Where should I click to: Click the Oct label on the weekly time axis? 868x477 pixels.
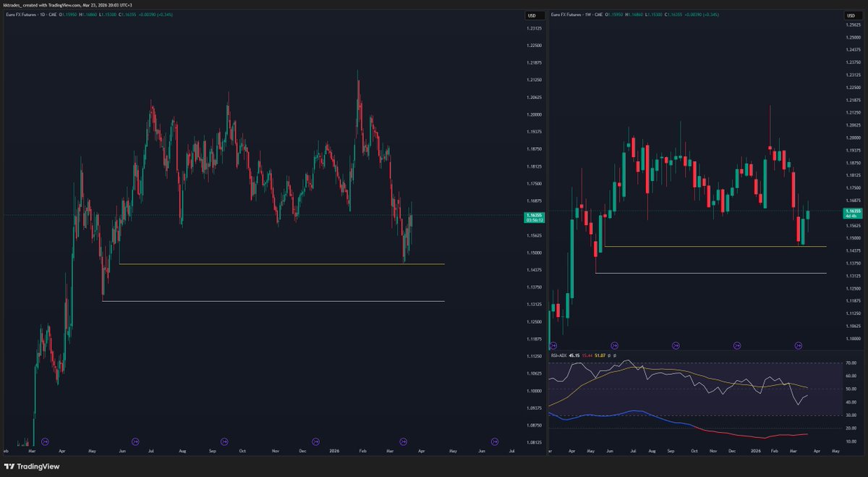tap(694, 451)
